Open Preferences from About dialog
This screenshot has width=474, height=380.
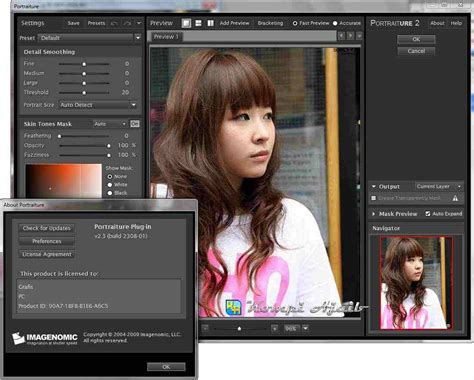(47, 241)
